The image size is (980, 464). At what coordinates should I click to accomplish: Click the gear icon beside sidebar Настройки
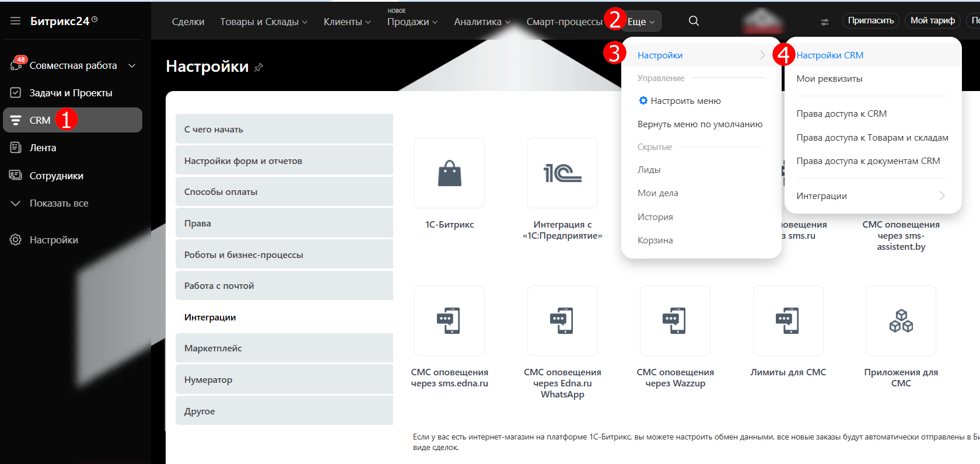click(x=16, y=240)
